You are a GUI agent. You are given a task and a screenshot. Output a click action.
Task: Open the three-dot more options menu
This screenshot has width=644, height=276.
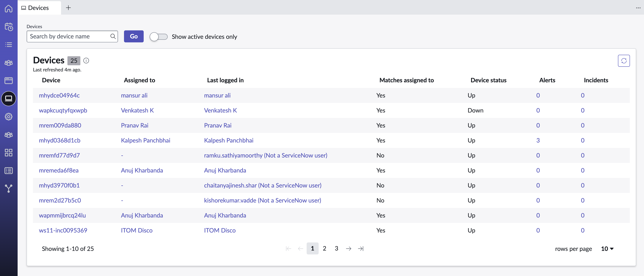(x=638, y=8)
